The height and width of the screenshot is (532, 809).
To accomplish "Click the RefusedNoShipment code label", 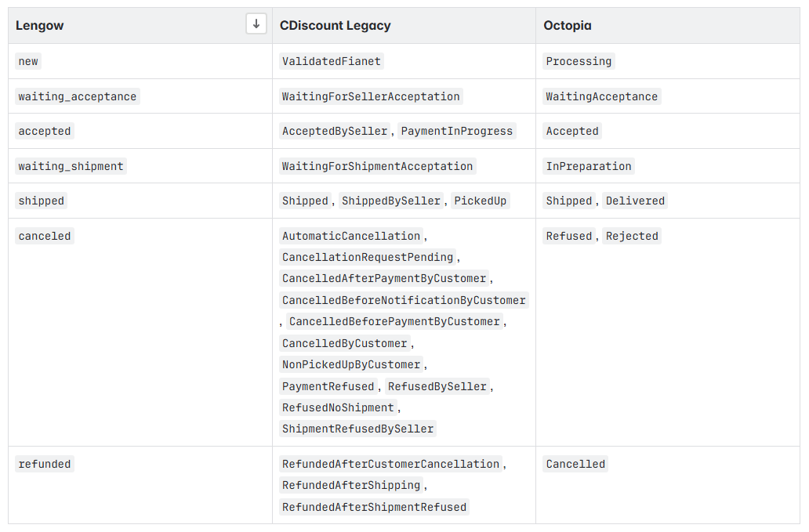I will pyautogui.click(x=338, y=407).
